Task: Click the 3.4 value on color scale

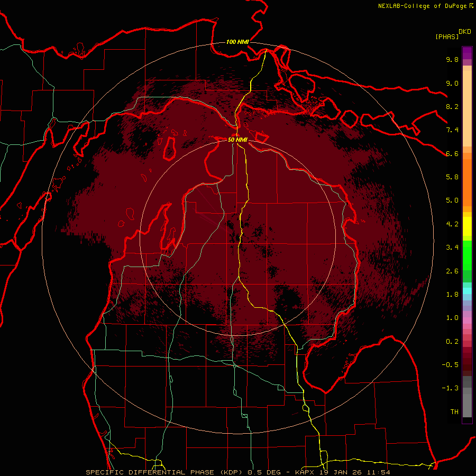Action: click(x=452, y=248)
